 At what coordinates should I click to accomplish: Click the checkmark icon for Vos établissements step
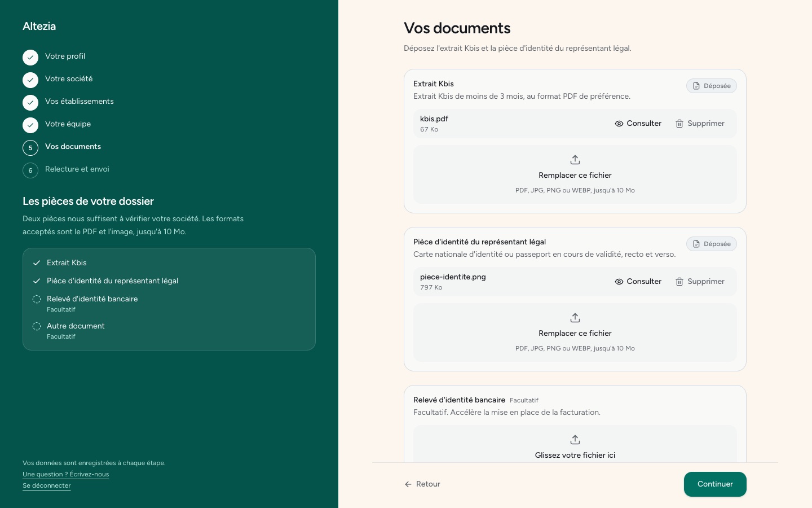point(30,103)
